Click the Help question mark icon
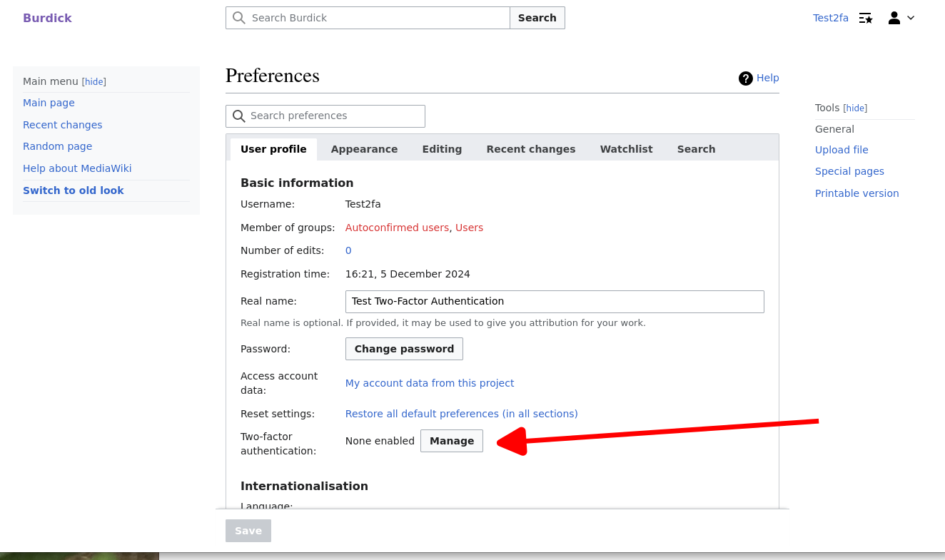 [x=746, y=78]
